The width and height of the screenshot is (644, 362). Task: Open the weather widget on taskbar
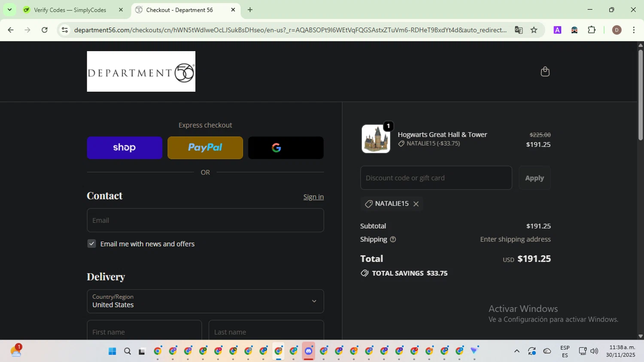(16, 351)
